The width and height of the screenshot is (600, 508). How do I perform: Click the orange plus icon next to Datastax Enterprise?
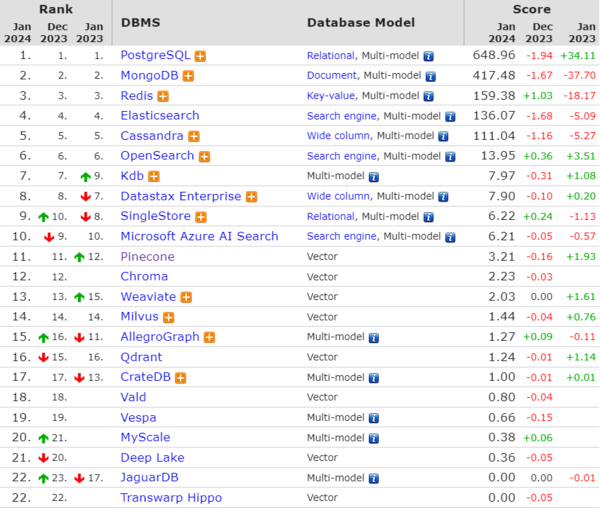pos(251,197)
